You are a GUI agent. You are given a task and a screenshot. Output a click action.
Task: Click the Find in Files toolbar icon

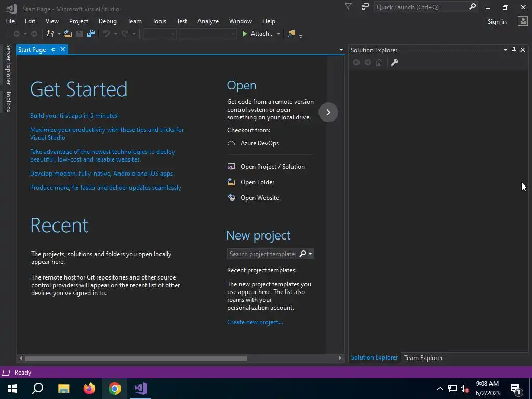point(291,34)
